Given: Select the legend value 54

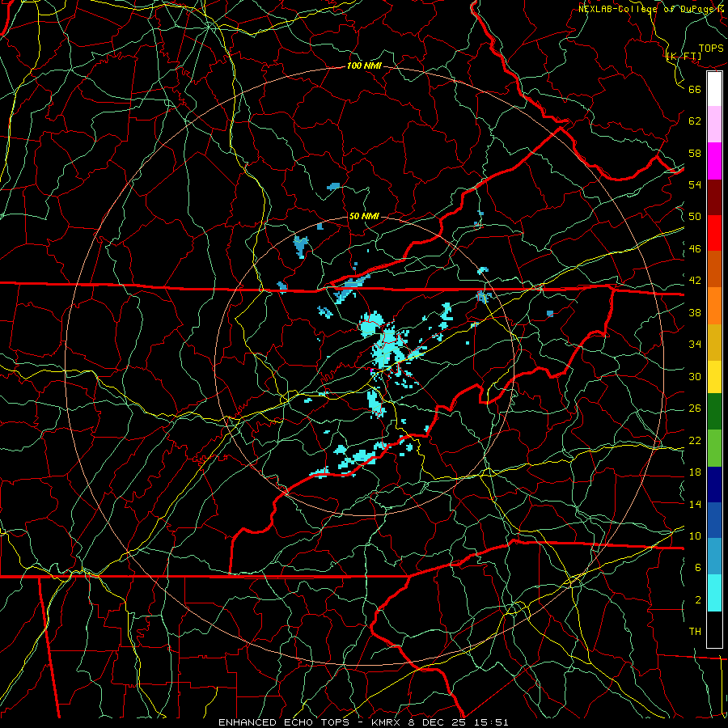Looking at the screenshot, I should pos(695,184).
